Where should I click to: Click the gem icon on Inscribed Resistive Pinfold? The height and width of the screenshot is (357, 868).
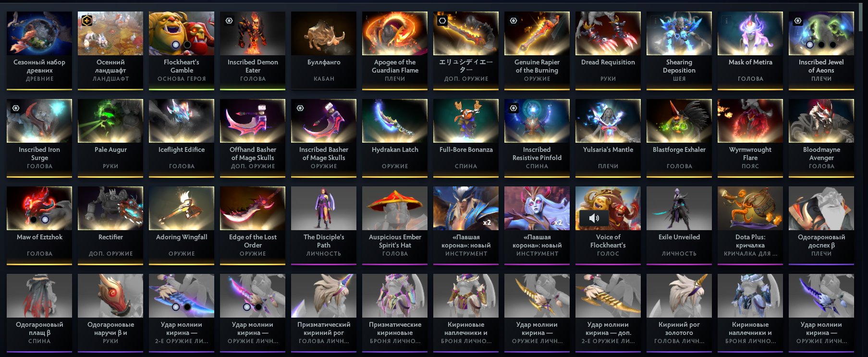pyautogui.click(x=513, y=108)
